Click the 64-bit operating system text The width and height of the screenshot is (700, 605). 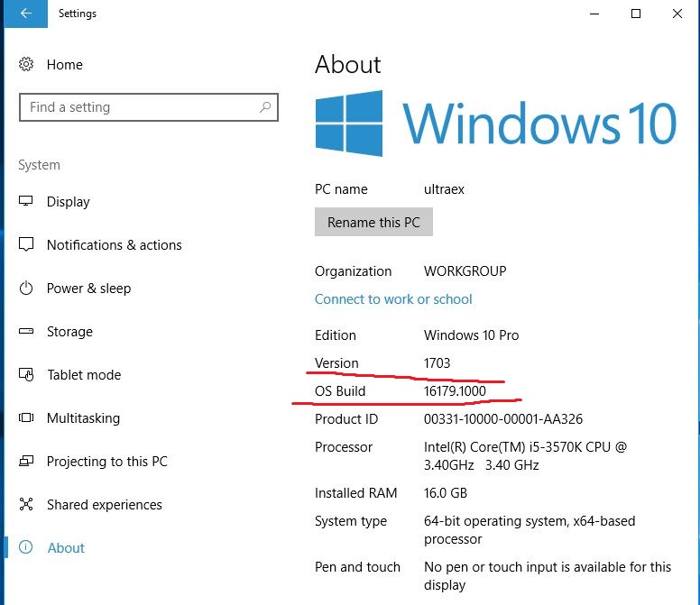click(x=530, y=530)
